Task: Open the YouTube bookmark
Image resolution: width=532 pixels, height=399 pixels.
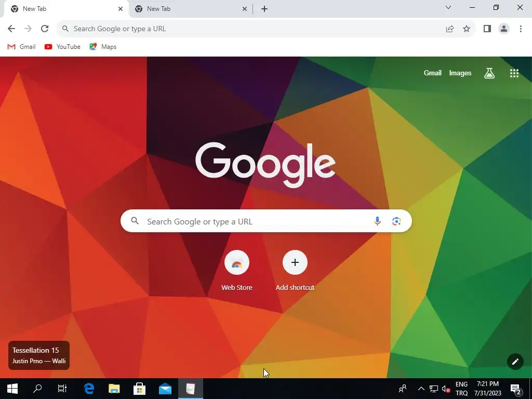Action: pyautogui.click(x=62, y=47)
